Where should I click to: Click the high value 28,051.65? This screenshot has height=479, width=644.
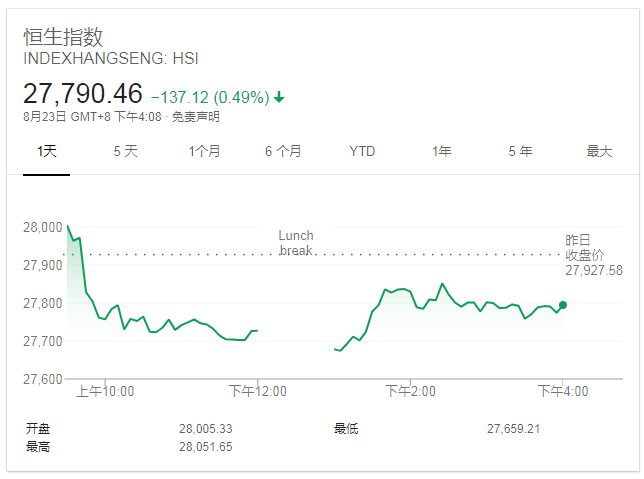point(206,447)
